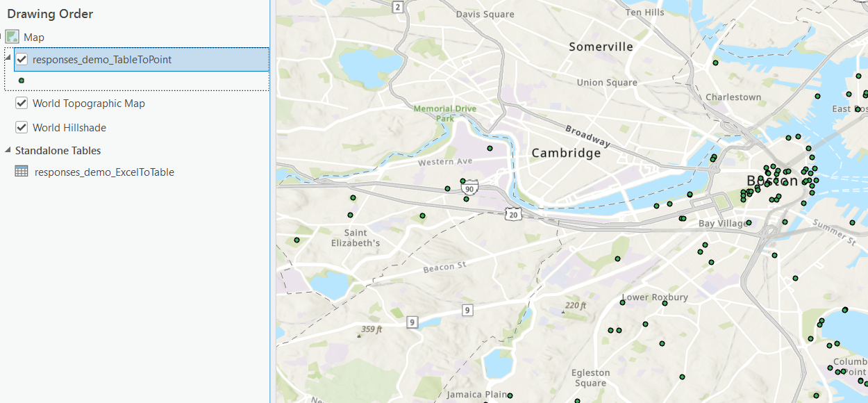Click the Interstate 90 shield on map
This screenshot has height=403, width=868.
click(470, 187)
